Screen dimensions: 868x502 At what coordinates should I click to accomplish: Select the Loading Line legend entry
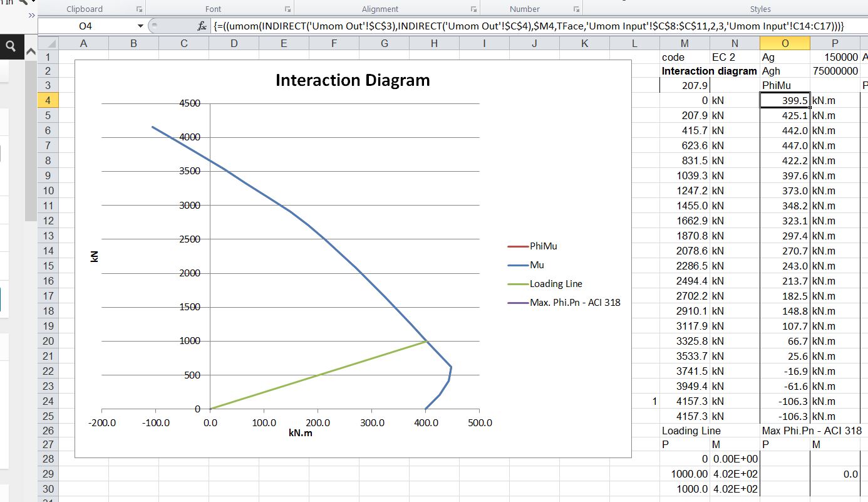click(x=555, y=284)
